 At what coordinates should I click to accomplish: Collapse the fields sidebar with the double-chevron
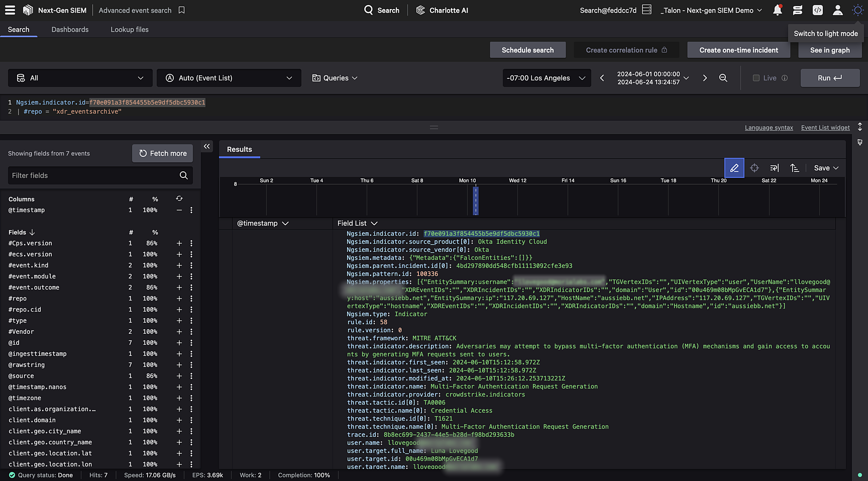coord(206,146)
